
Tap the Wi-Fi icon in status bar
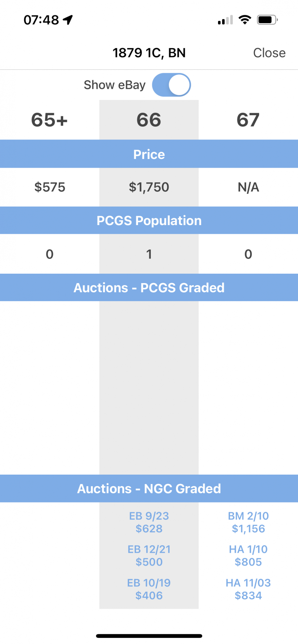[x=245, y=20]
